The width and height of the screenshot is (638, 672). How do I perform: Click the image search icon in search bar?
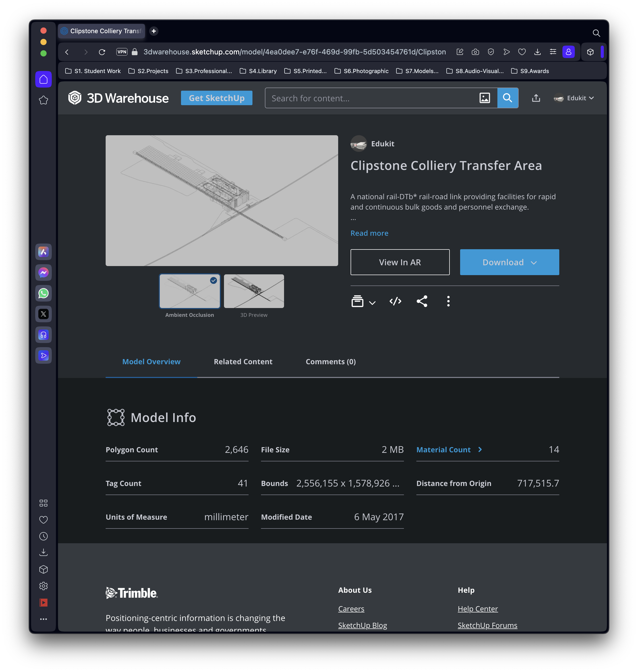484,98
